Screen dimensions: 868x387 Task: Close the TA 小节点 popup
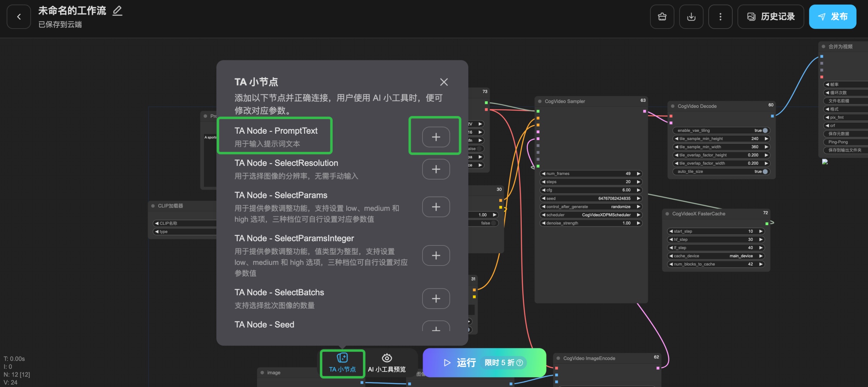pyautogui.click(x=444, y=82)
